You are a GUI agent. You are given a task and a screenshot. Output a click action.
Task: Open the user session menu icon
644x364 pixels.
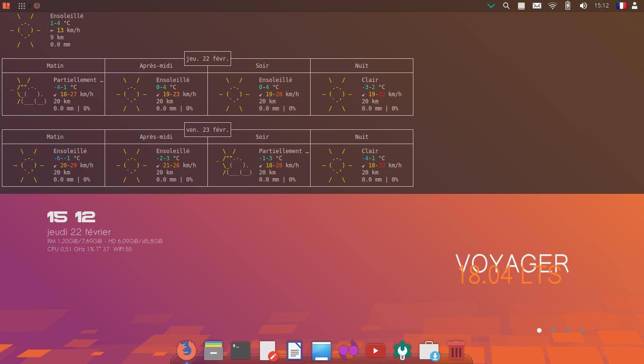[x=635, y=6]
